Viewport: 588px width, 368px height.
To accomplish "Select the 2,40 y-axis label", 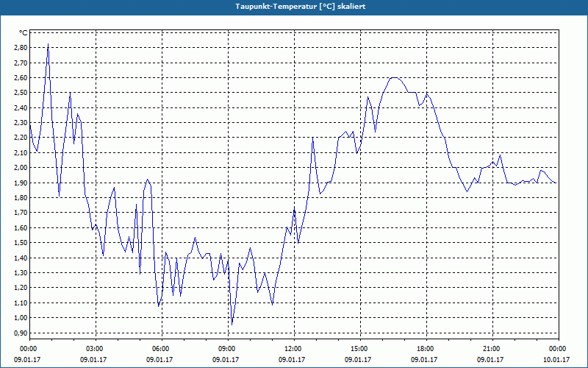I will pos(21,107).
